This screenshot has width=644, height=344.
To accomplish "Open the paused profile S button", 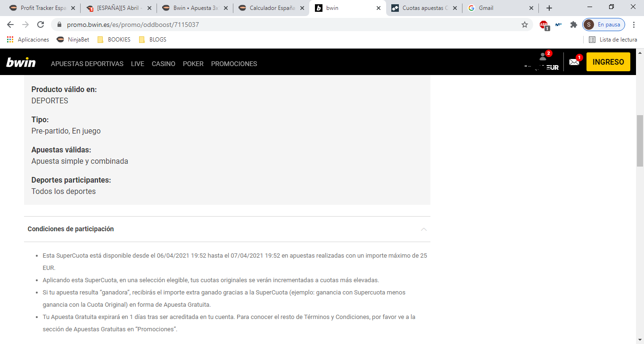I will (x=604, y=25).
